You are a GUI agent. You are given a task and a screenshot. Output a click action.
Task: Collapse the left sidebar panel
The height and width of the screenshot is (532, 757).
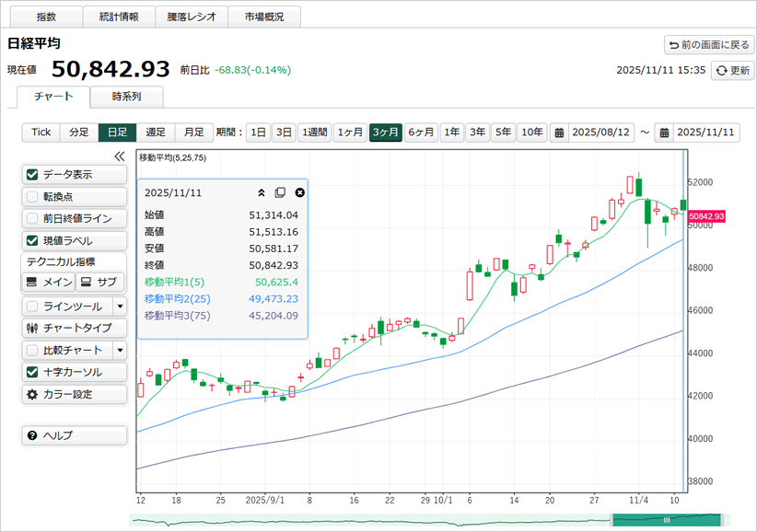[119, 156]
